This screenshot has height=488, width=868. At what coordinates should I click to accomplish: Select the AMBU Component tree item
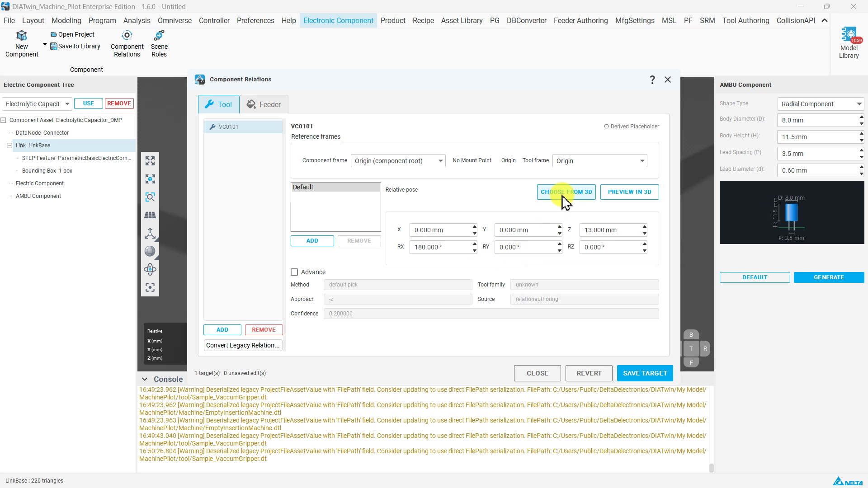(x=38, y=196)
